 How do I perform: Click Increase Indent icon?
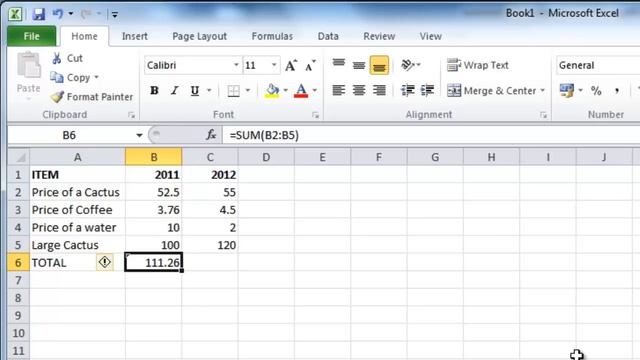click(x=427, y=90)
